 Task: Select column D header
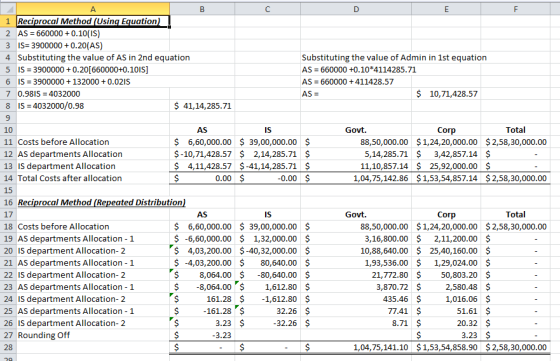point(356,9)
